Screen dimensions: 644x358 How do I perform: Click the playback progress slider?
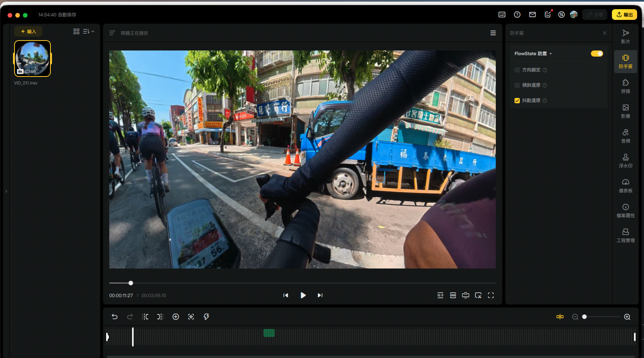303,283
